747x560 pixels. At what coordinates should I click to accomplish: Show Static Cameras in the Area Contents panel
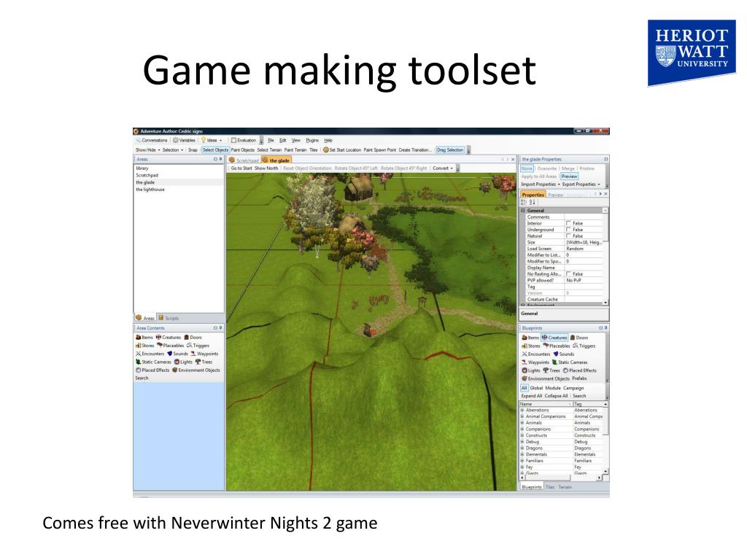(153, 362)
